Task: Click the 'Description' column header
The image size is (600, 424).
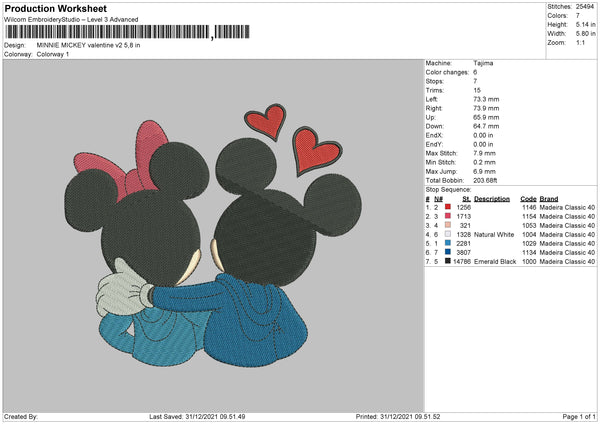Action: point(492,199)
